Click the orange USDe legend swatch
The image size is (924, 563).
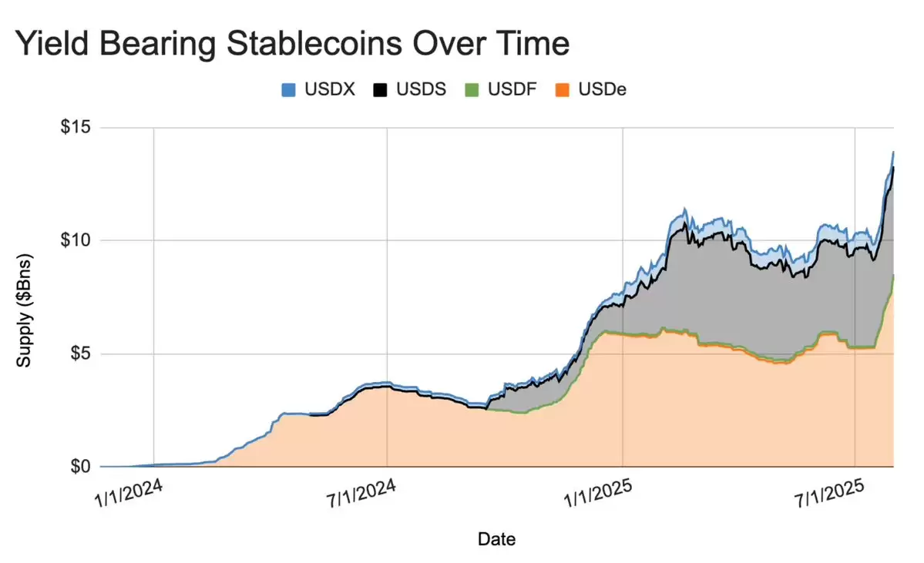click(x=562, y=90)
